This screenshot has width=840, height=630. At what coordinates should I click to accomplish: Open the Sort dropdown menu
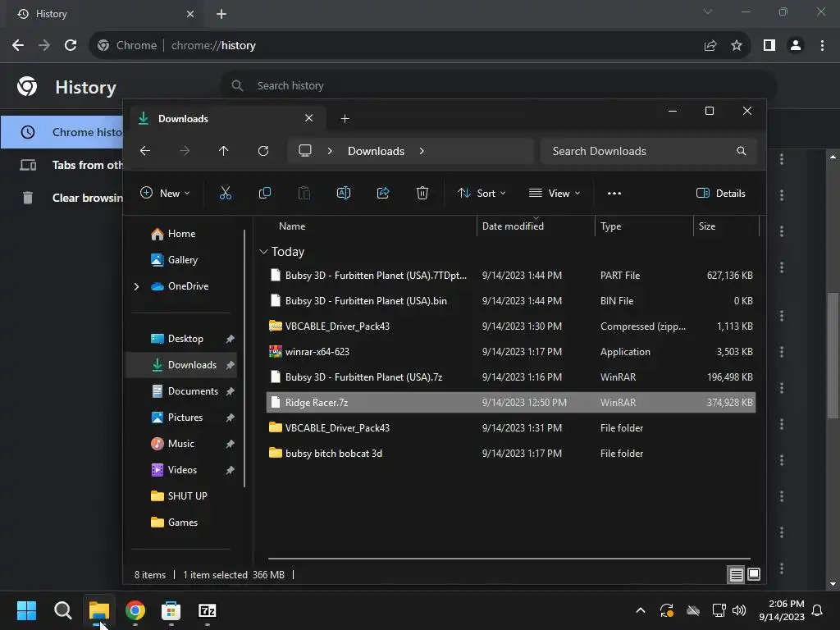(x=482, y=194)
